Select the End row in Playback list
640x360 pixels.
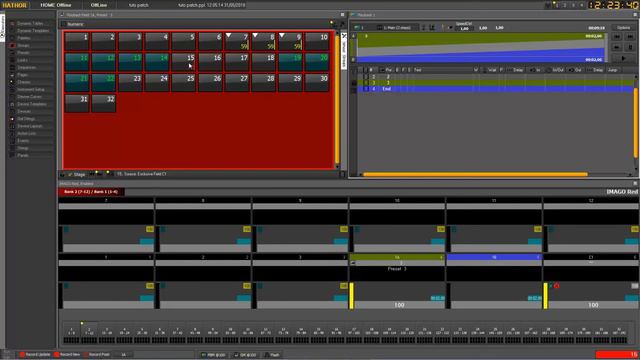point(496,89)
